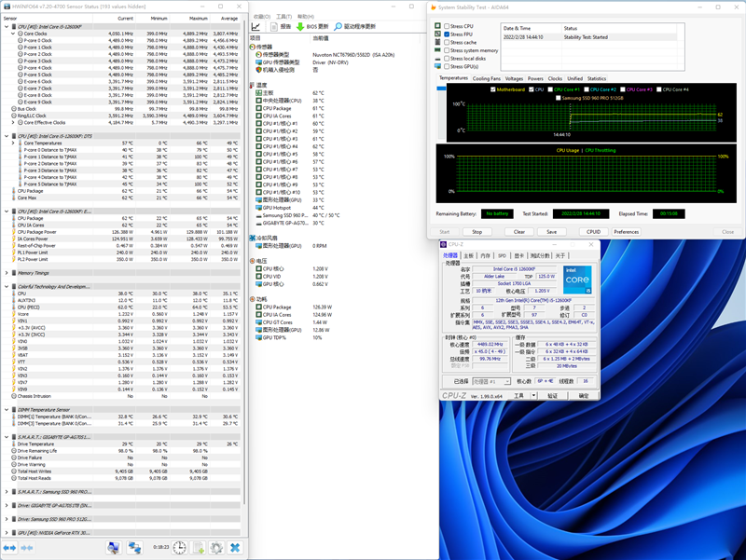Collapse the CPU [#0] Intel Core i5-12600KF group

(x=7, y=27)
